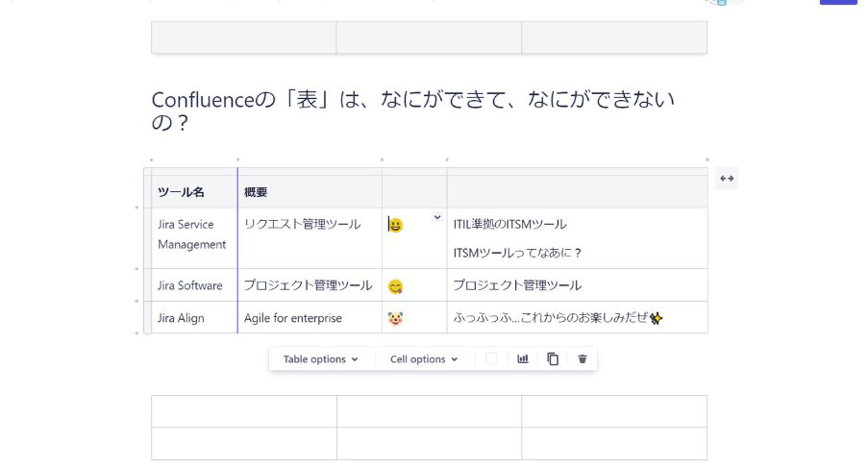
Task: Click the Jira Service Management cell
Action: [x=194, y=238]
